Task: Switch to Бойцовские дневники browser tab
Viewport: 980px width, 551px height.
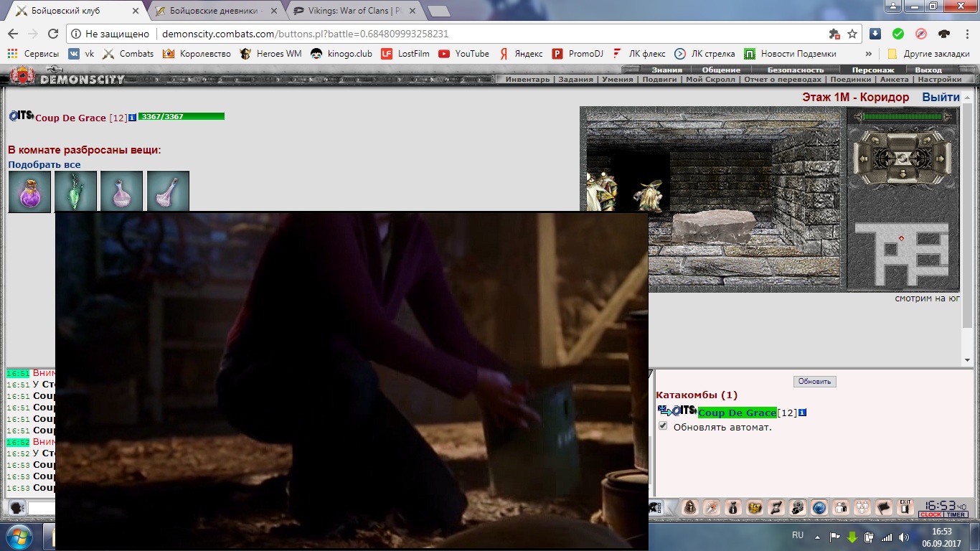Action: click(x=216, y=11)
